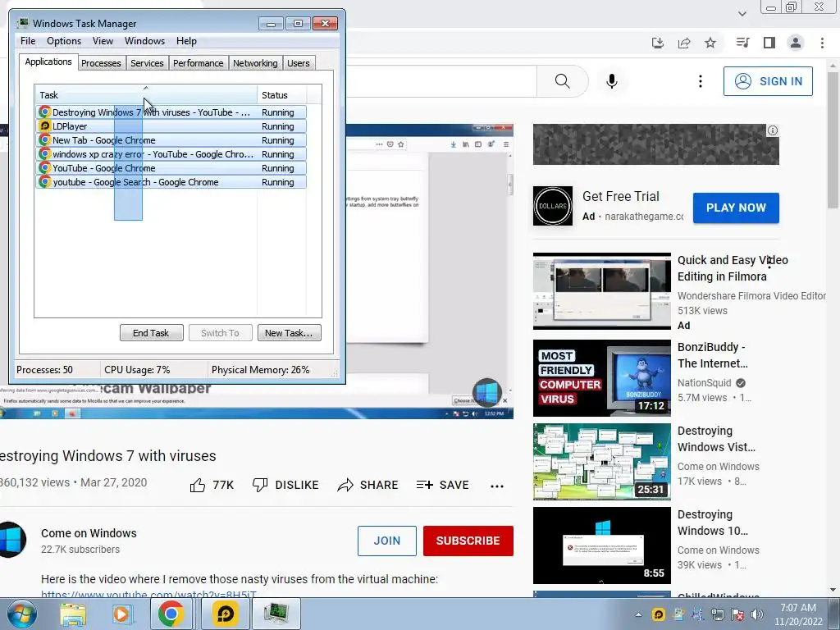Expand the Chrome tab search chevron
This screenshot has width=840, height=630.
click(742, 13)
